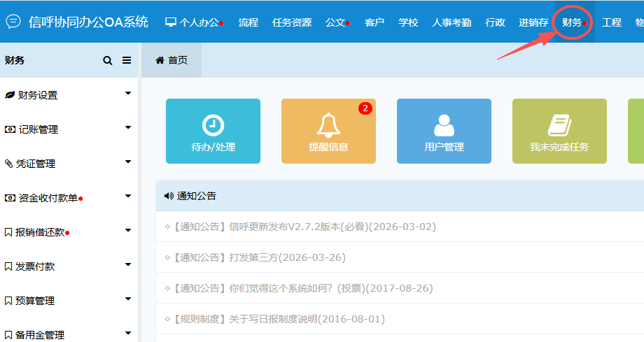This screenshot has width=644, height=342.
Task: Switch to the 首页 tab
Action: [171, 61]
